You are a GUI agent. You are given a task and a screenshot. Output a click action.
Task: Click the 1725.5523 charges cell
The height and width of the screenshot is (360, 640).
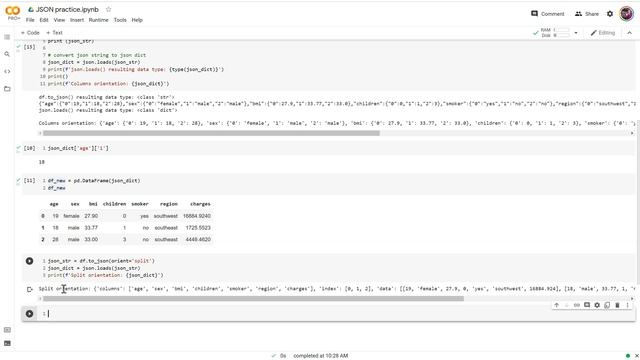tap(198, 228)
